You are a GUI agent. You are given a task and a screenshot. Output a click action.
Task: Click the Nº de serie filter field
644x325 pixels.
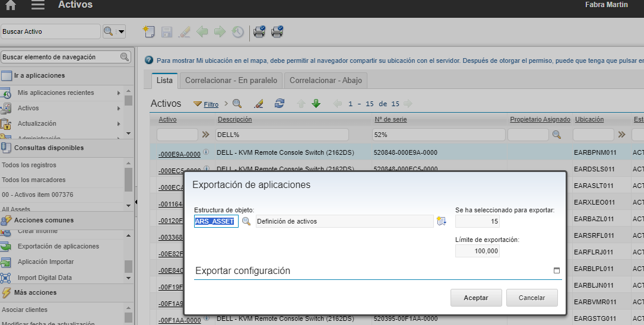(439, 135)
